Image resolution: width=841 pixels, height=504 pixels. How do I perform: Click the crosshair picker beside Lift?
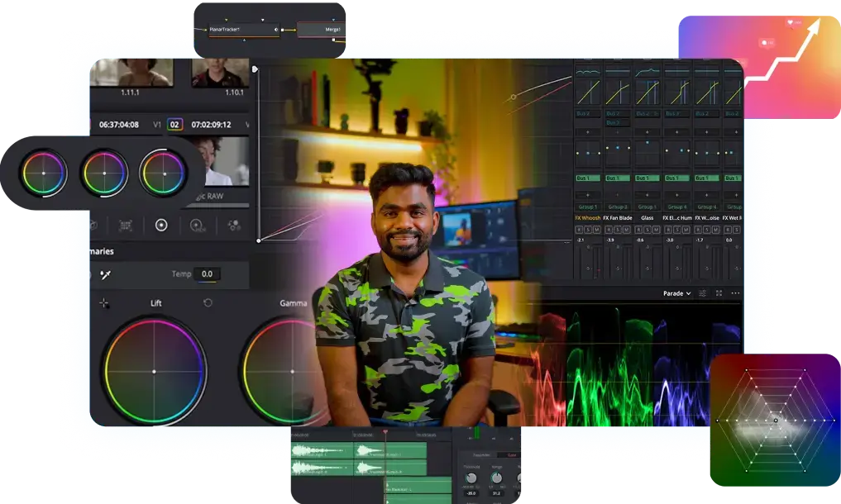[105, 303]
